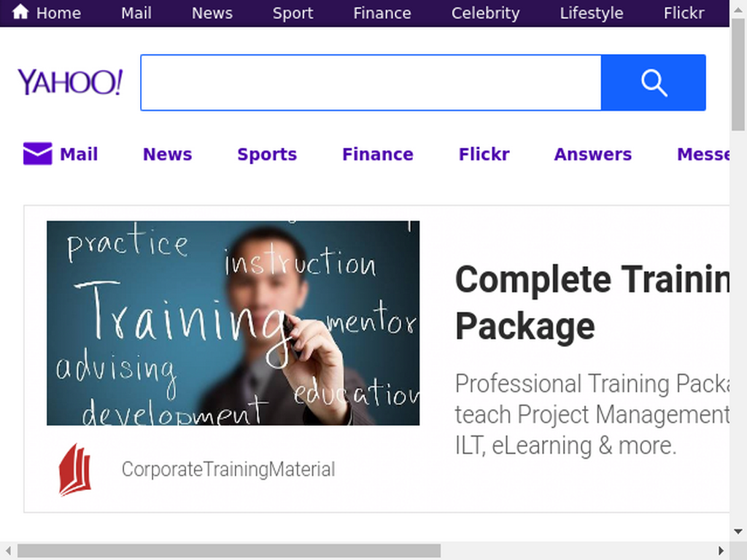The image size is (747, 560).
Task: Open the Training chalkboard ad image
Action: (x=233, y=323)
